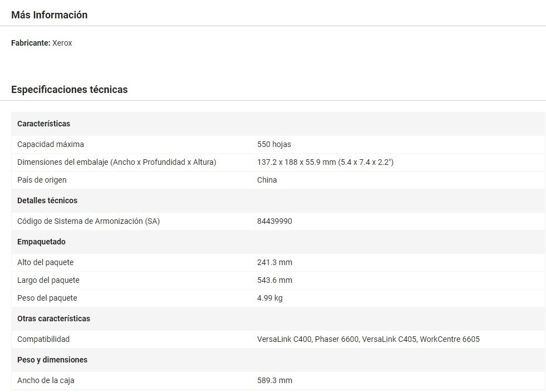Select the 'Peso y dimensiones' section header
Image resolution: width=546 pixels, height=392 pixels.
(x=52, y=360)
